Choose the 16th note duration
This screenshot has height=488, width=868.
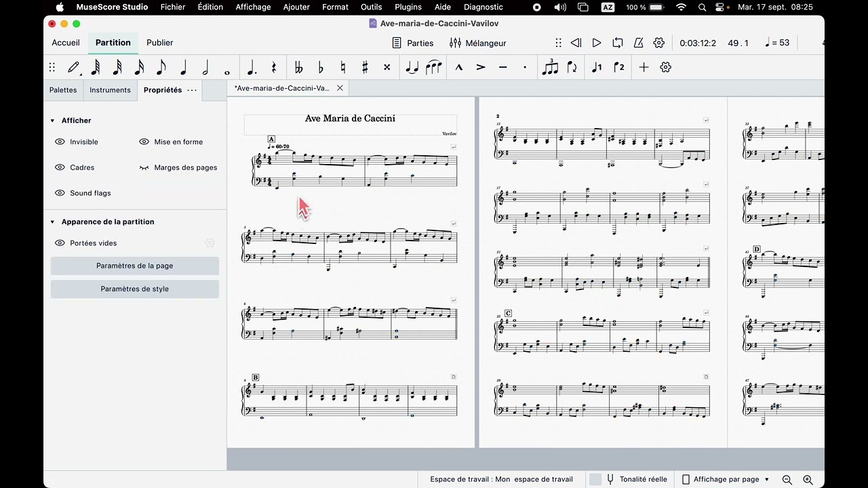click(x=139, y=67)
